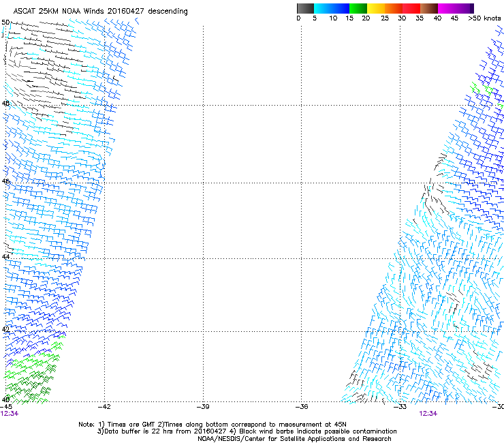Screen dimensions: 504x443
Task: Click the latitude label '50'
Action: 5,22
